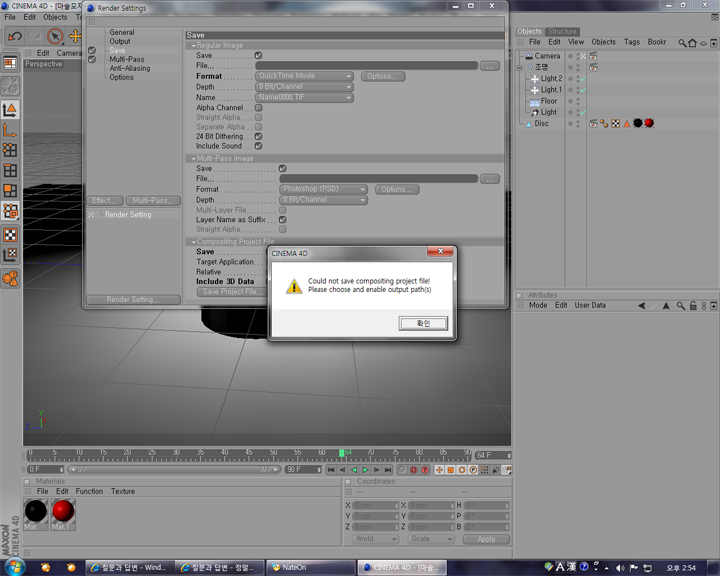Open the Regular Image Depth dropdown

tap(304, 87)
